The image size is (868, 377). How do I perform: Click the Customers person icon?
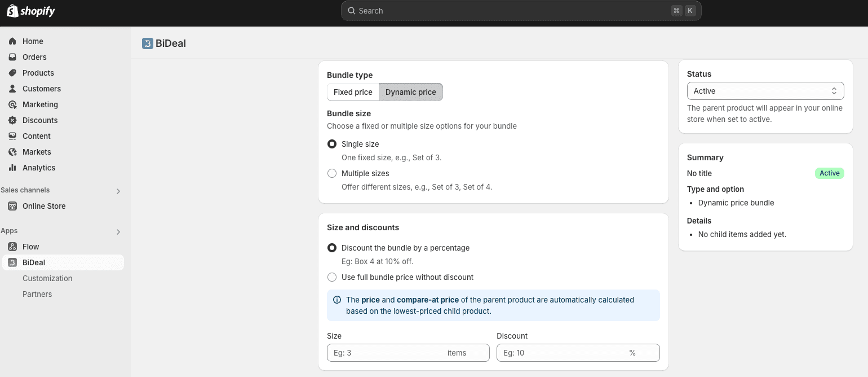click(12, 89)
